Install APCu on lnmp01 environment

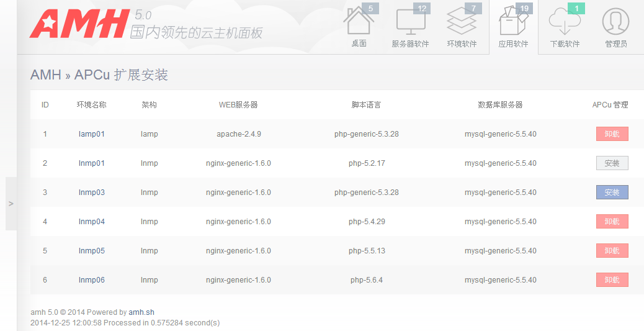(x=612, y=163)
